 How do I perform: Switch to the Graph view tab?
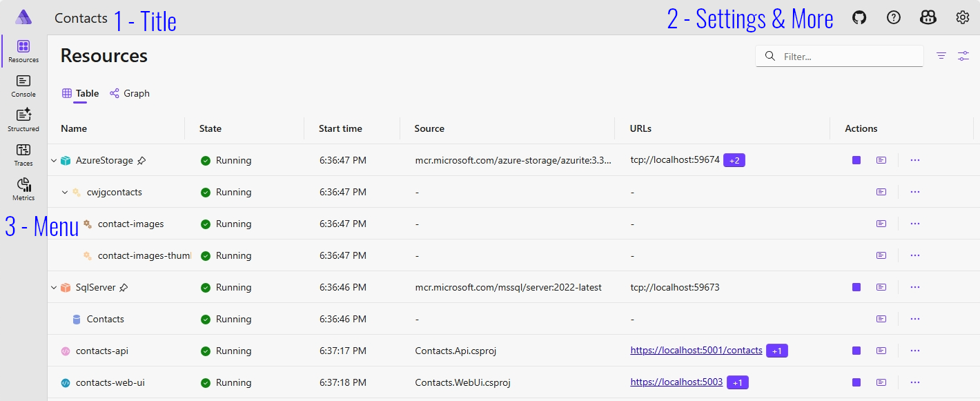tap(130, 93)
